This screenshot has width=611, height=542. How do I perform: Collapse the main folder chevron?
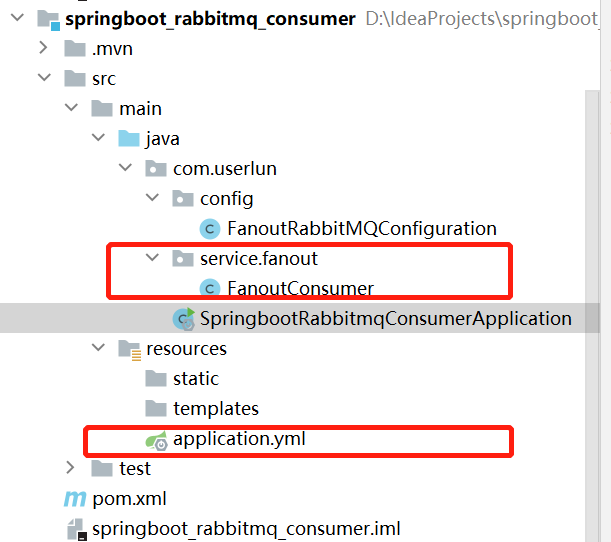[71, 107]
